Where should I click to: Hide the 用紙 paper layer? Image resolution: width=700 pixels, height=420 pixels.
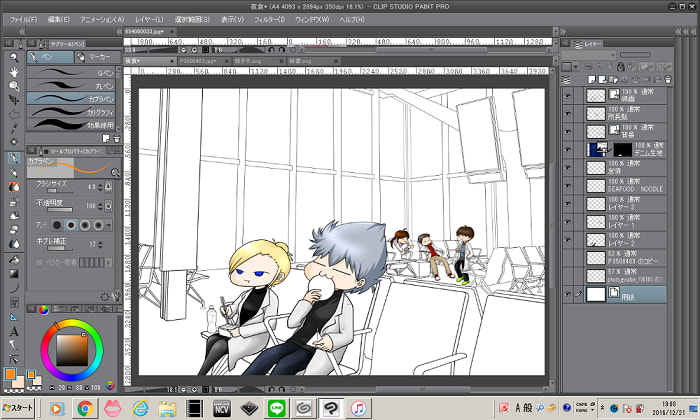[567, 294]
